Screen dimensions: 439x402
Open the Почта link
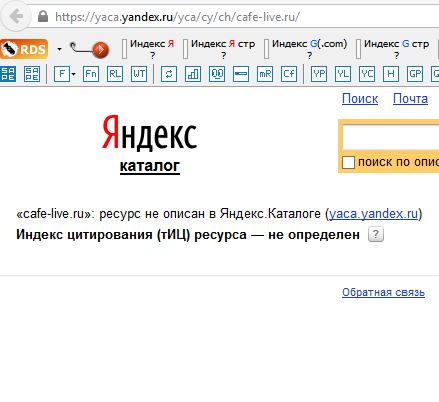pyautogui.click(x=410, y=99)
